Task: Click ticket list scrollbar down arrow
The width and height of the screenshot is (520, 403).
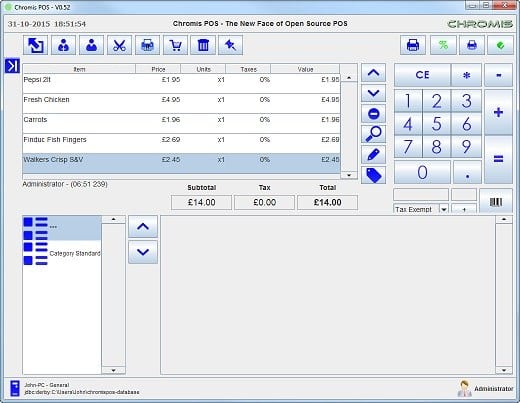Action: [x=349, y=175]
